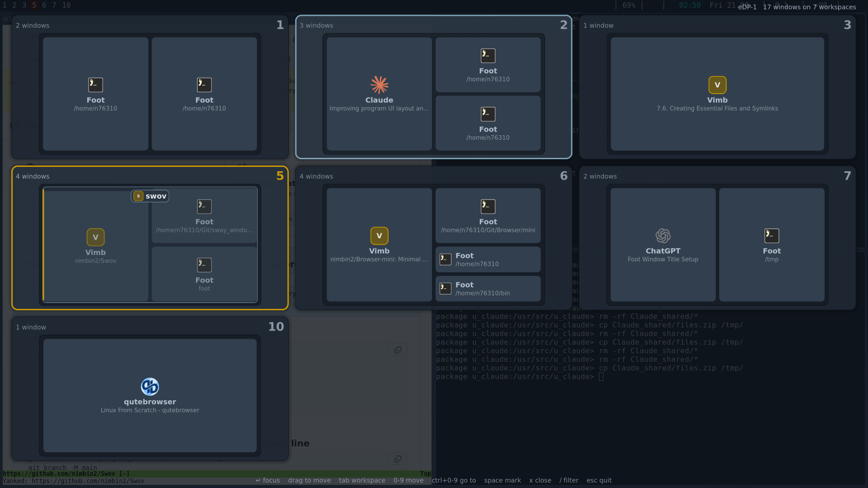The image size is (868, 488).
Task: Switch to workspace 10 in the top bar
Action: point(66,5)
